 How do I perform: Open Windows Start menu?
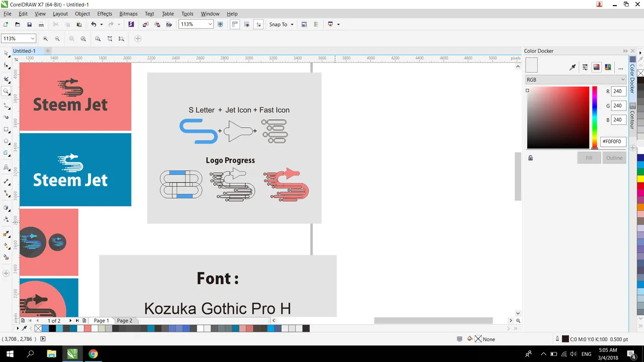tap(10, 354)
